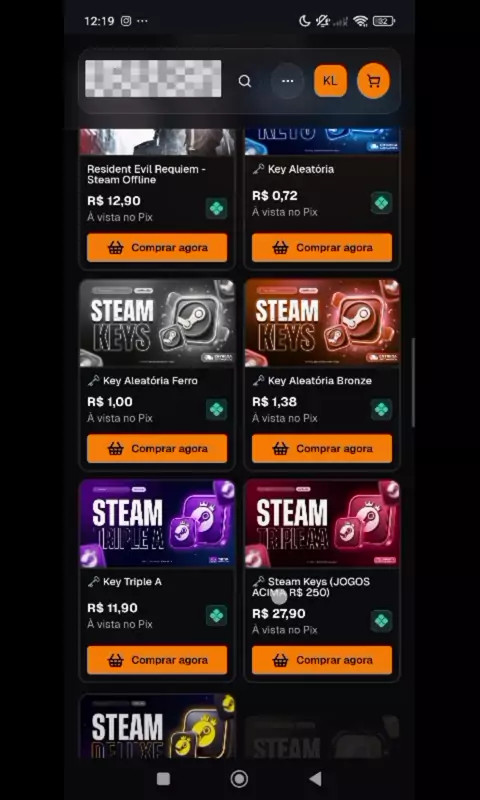Buy Resident Evil Requiem with Comprar agora
This screenshot has height=800, width=480.
[x=157, y=247]
